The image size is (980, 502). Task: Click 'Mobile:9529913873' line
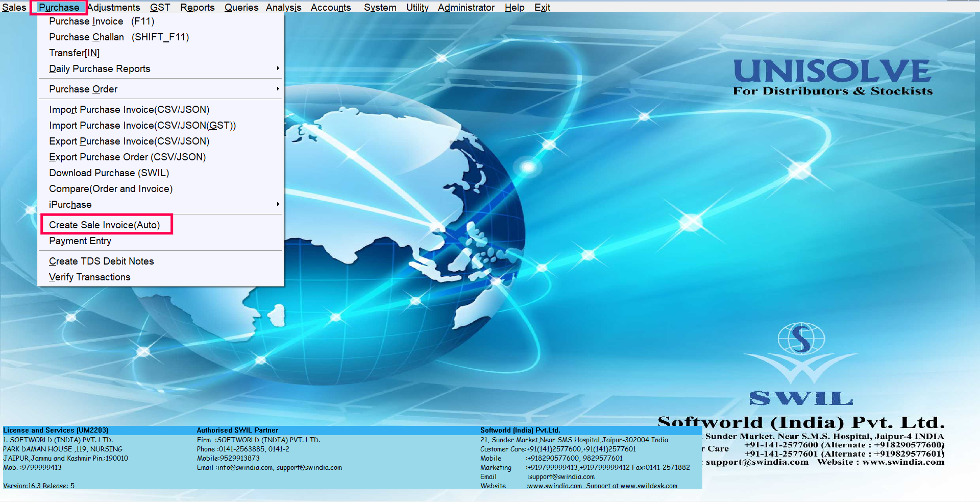pyautogui.click(x=228, y=459)
